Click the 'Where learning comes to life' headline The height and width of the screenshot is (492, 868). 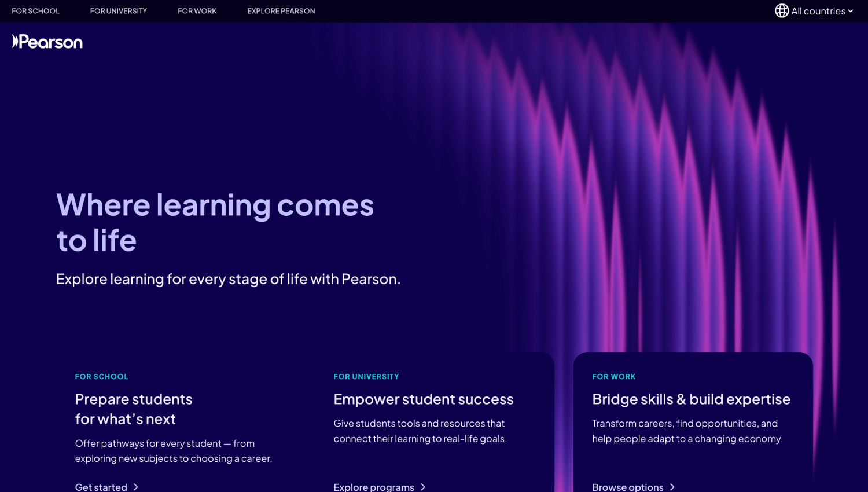pos(215,222)
